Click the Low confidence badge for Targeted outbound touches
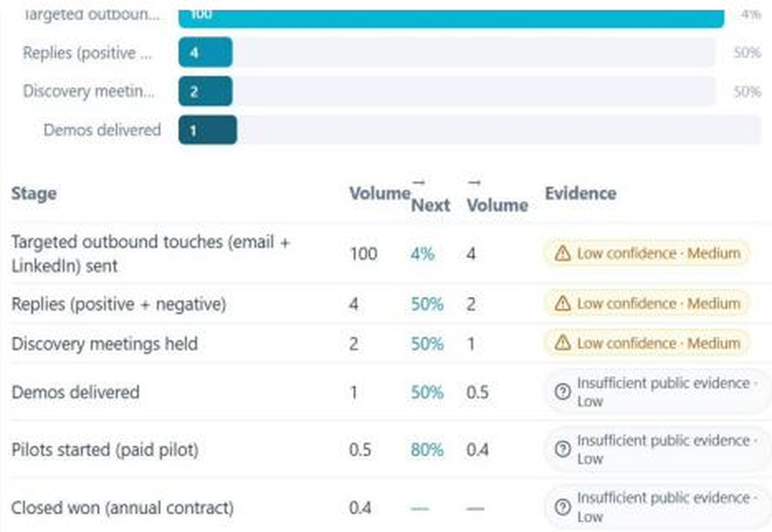The height and width of the screenshot is (532, 772). [646, 254]
